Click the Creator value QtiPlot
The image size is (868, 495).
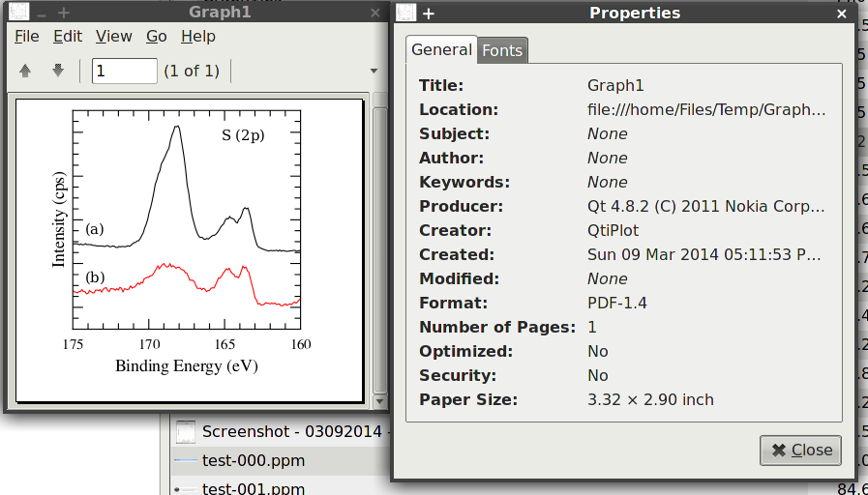[x=613, y=231]
